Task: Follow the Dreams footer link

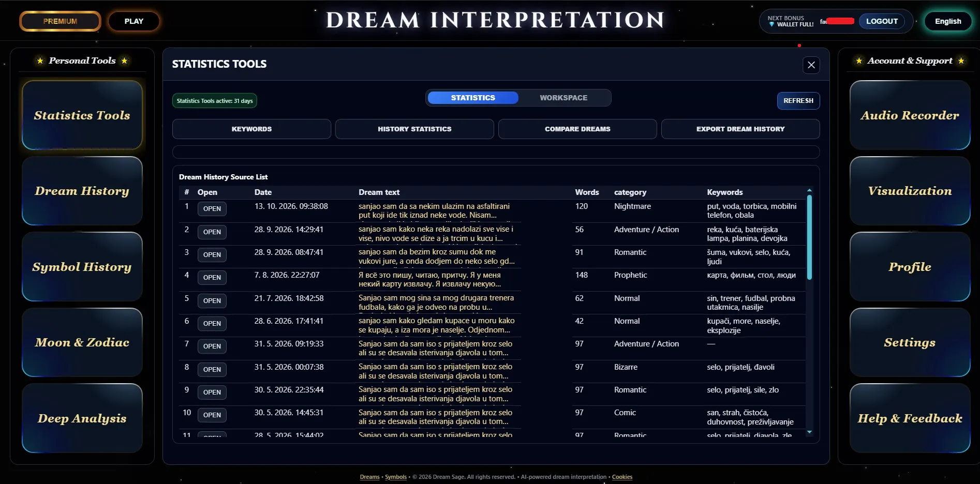Action: [369, 477]
